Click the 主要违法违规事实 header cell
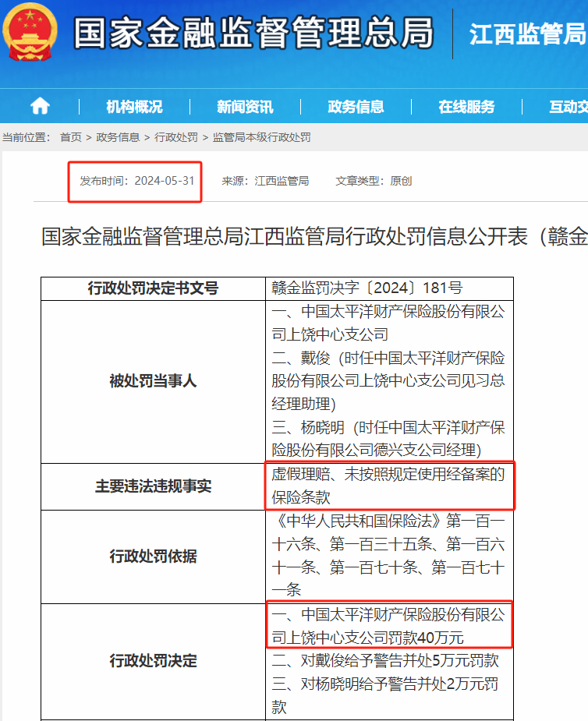Viewport: 588px width, 721px height. coord(153,486)
